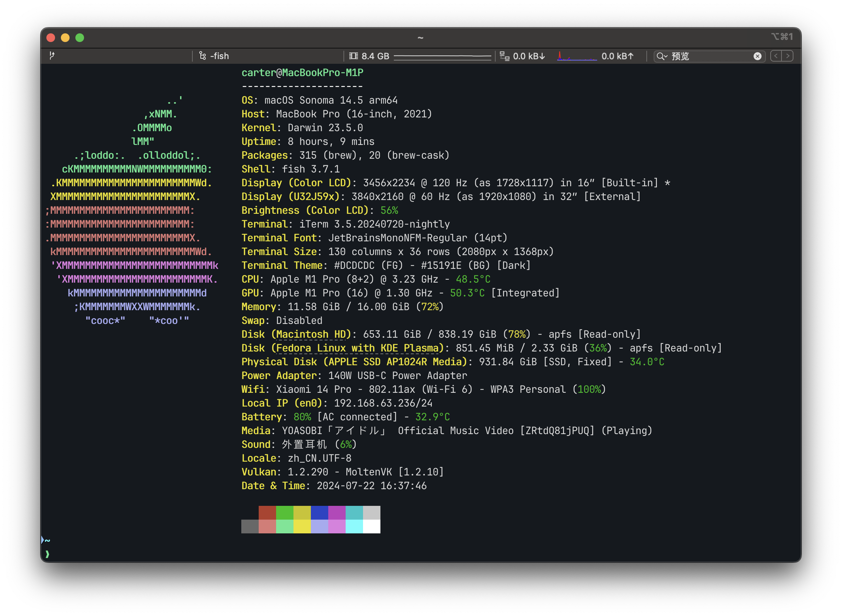Image resolution: width=842 pixels, height=616 pixels.
Task: Click the Terminal Size 130 columns line
Action: pyautogui.click(x=398, y=252)
